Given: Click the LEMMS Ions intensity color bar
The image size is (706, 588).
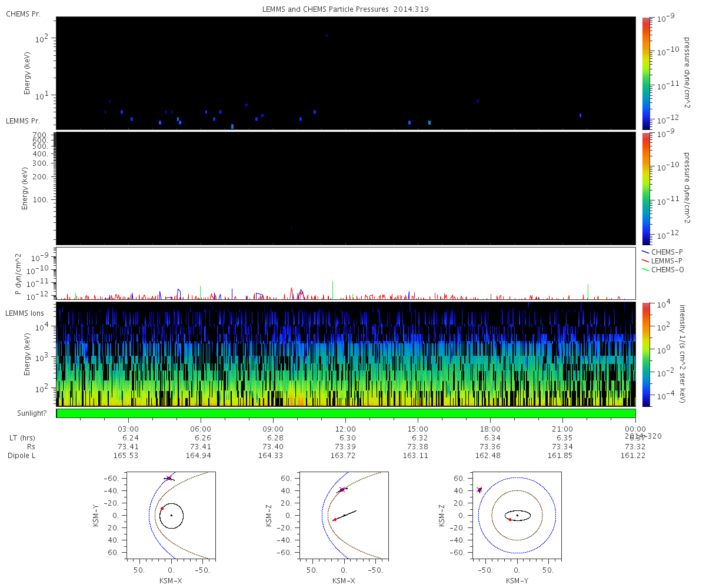Looking at the screenshot, I should pyautogui.click(x=646, y=354).
